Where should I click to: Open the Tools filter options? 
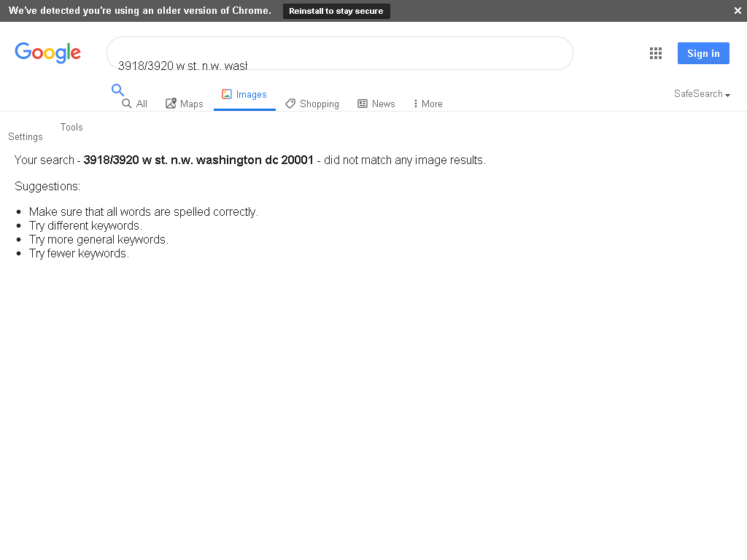(x=71, y=127)
